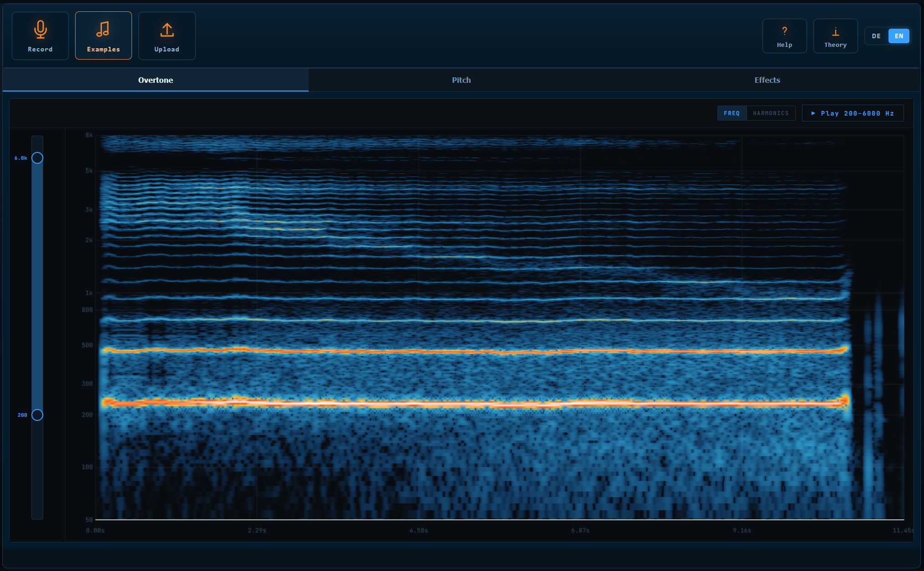The image size is (924, 571).
Task: Click the 8k frequency axis label
Action: pyautogui.click(x=89, y=135)
